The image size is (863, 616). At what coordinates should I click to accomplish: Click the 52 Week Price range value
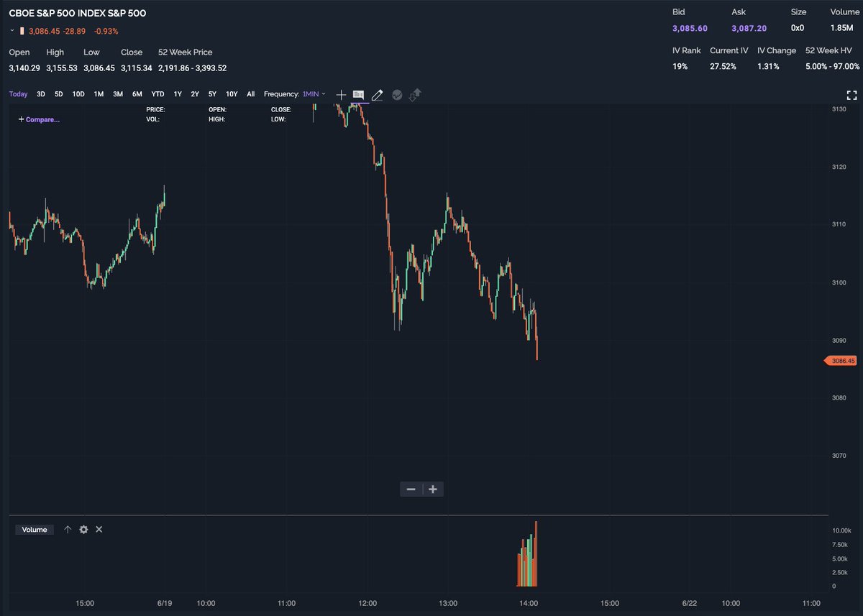point(193,68)
